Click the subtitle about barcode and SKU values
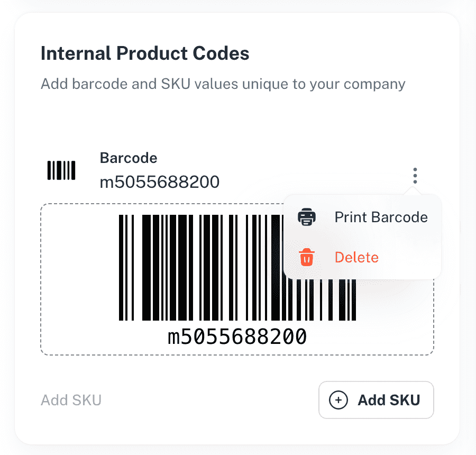The width and height of the screenshot is (476, 455). tap(223, 84)
